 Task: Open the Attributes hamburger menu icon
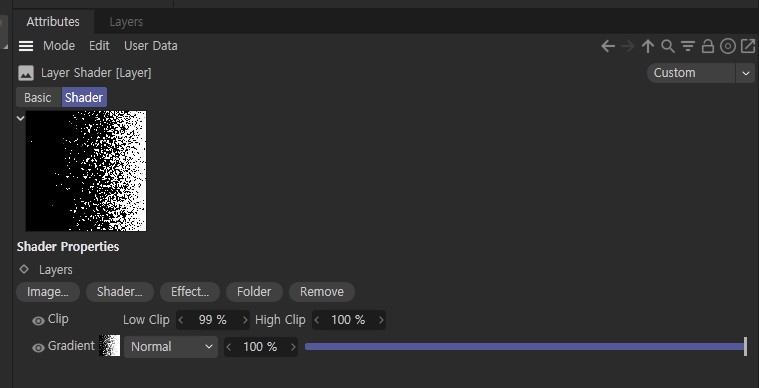(26, 46)
